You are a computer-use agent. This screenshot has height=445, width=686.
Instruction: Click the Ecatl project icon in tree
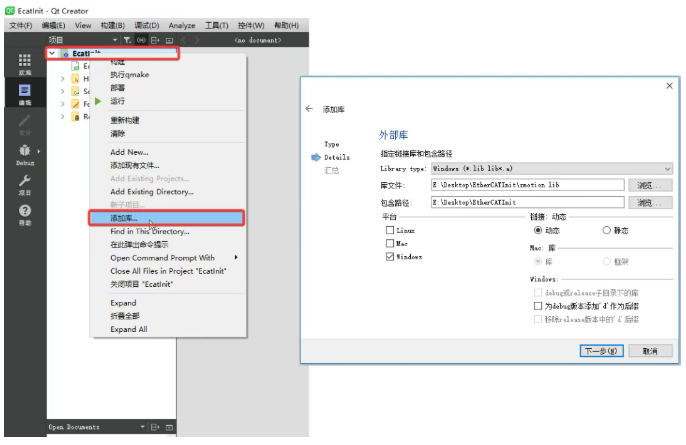point(66,54)
